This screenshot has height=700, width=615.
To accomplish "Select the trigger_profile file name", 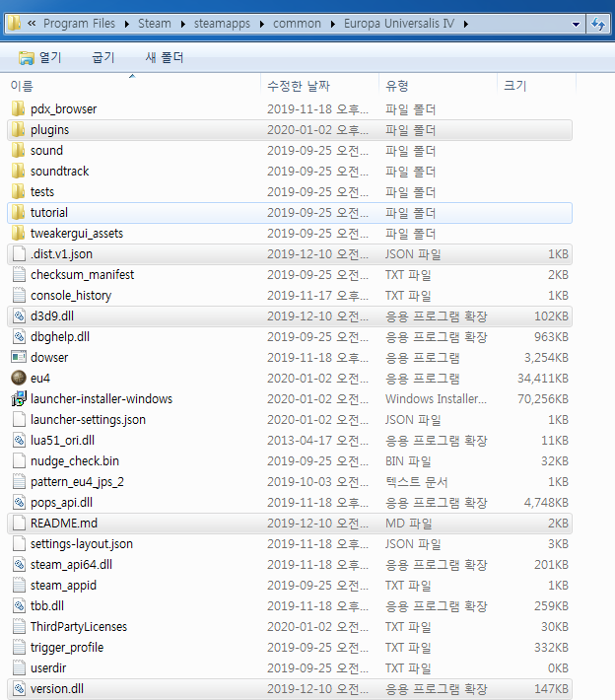I will click(67, 648).
